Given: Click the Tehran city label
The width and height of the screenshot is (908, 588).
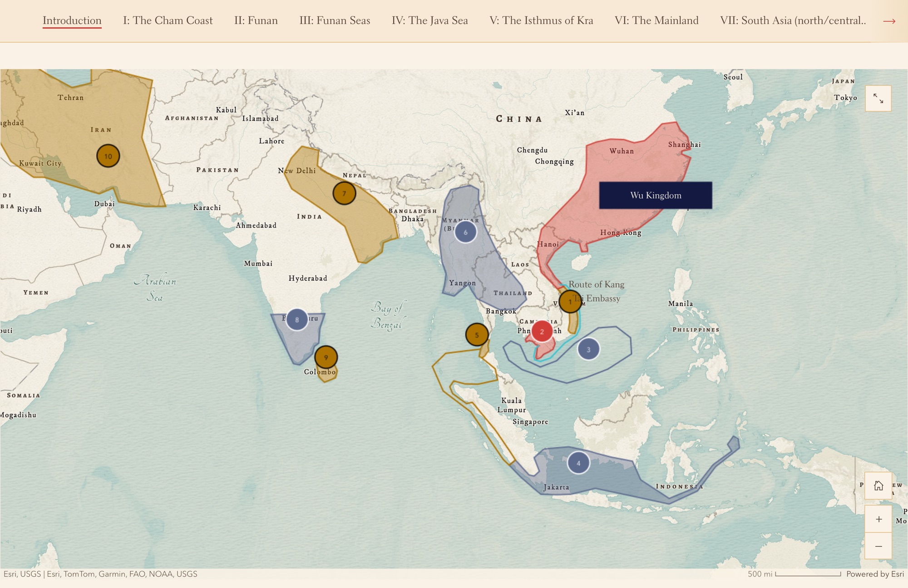Looking at the screenshot, I should click(70, 98).
